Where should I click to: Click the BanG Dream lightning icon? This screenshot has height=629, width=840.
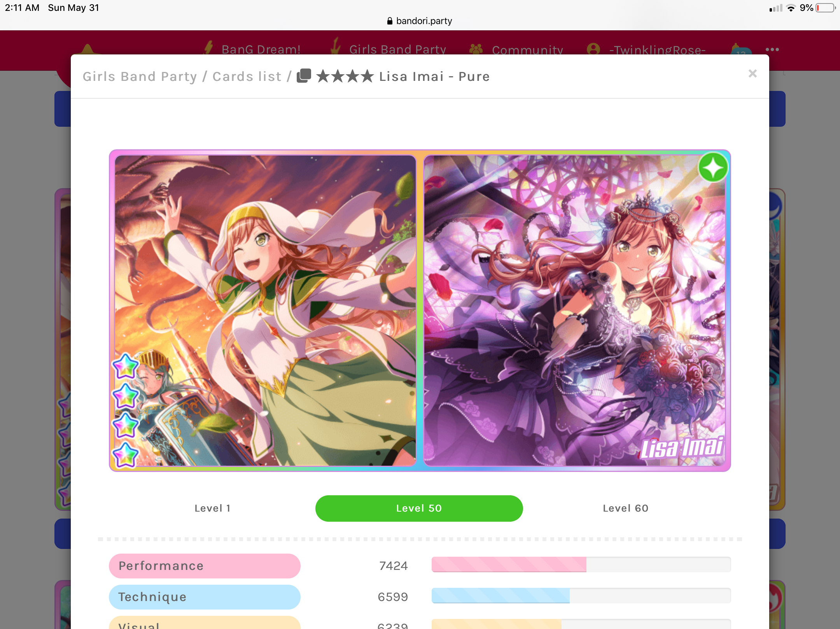click(x=209, y=47)
